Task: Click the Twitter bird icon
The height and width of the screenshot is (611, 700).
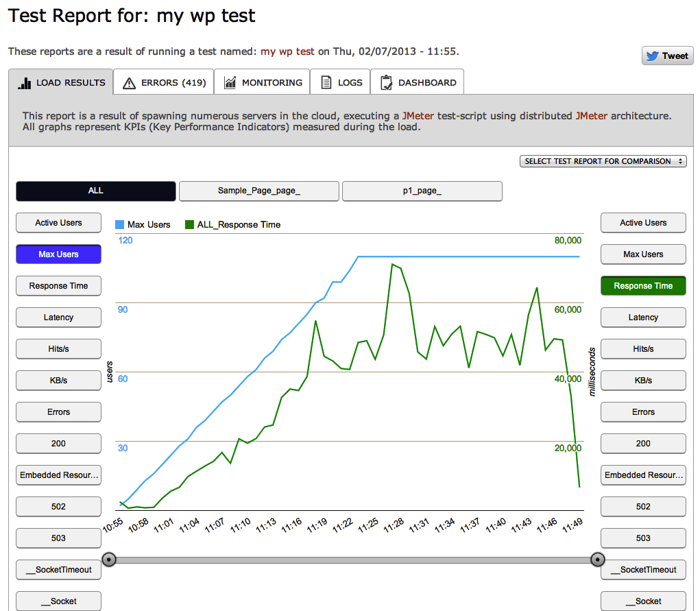Action: [x=652, y=56]
